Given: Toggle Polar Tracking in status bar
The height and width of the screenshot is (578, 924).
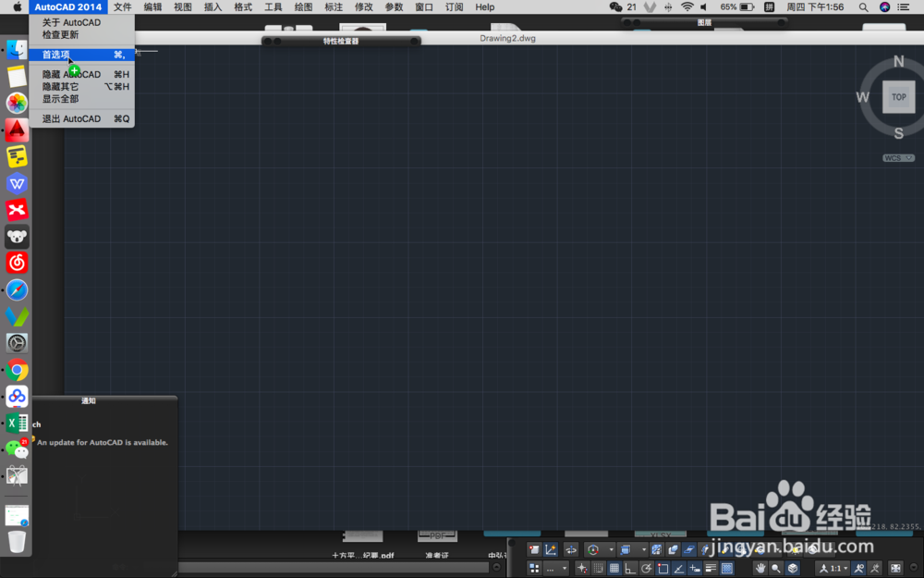Looking at the screenshot, I should pyautogui.click(x=647, y=569).
